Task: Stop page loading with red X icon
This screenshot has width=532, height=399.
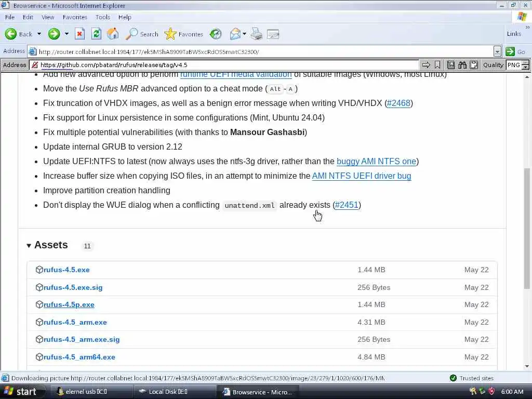Action: (79, 34)
